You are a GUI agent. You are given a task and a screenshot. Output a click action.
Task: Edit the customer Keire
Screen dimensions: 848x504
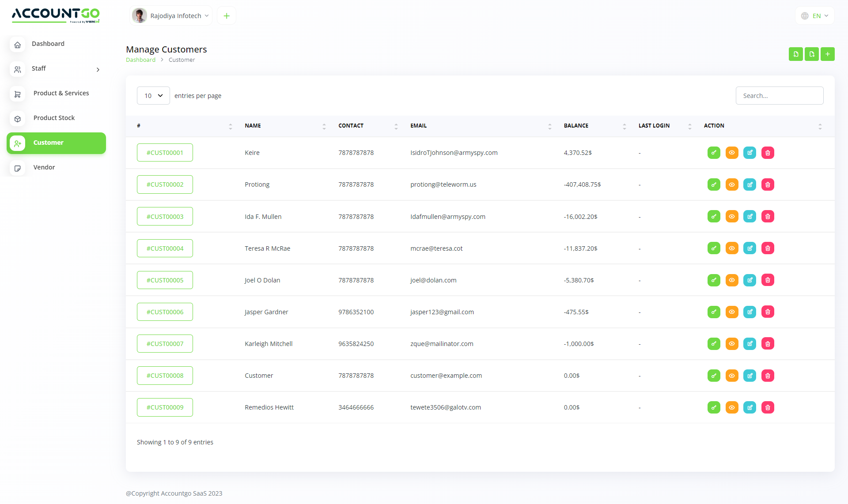(x=750, y=153)
